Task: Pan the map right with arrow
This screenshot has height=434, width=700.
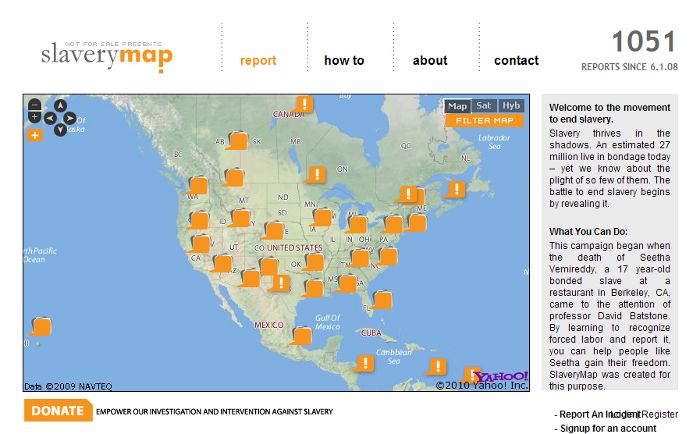Action: (70, 118)
